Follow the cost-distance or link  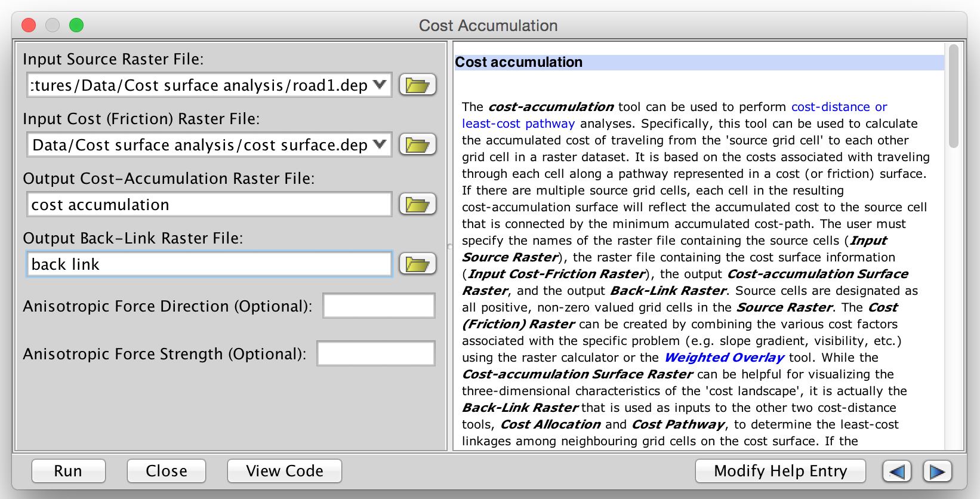click(x=839, y=107)
